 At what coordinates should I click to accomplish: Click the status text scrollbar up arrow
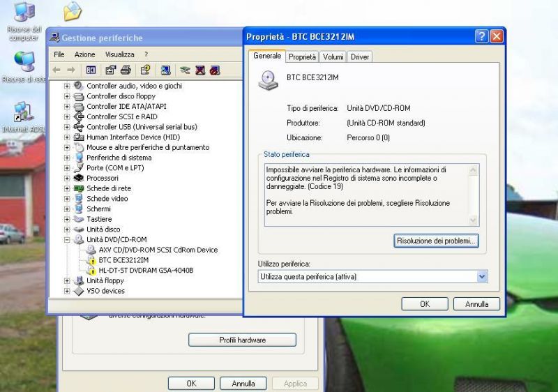point(473,170)
